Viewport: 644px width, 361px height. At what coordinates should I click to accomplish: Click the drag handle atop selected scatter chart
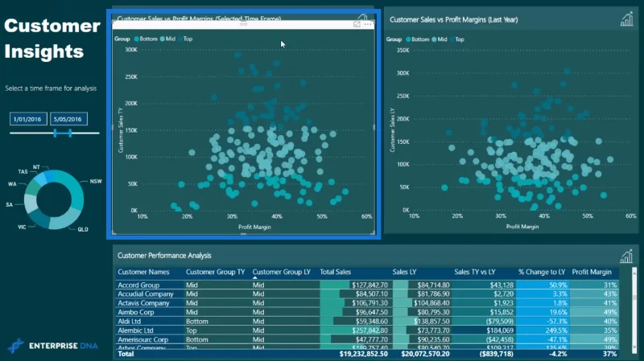click(244, 25)
